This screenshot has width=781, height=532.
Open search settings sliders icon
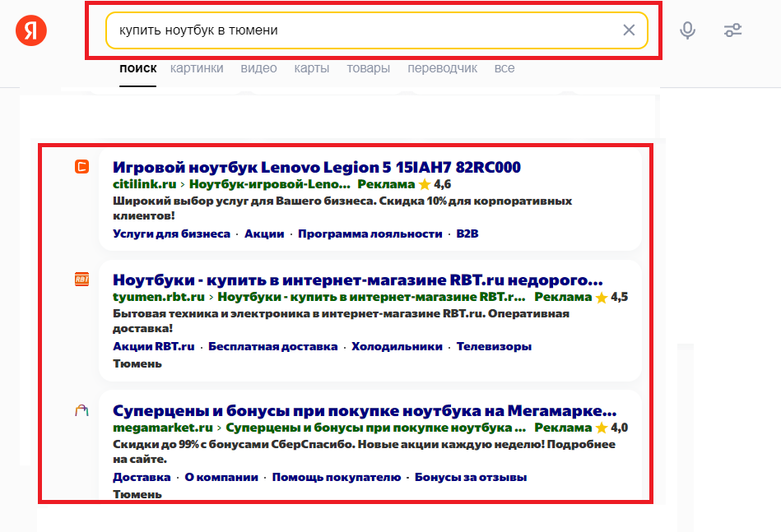point(732,30)
